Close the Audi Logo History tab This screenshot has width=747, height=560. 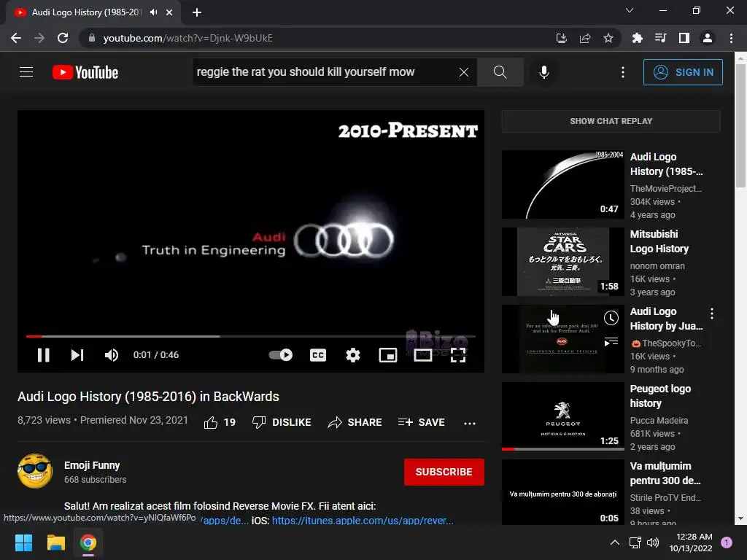(x=169, y=12)
